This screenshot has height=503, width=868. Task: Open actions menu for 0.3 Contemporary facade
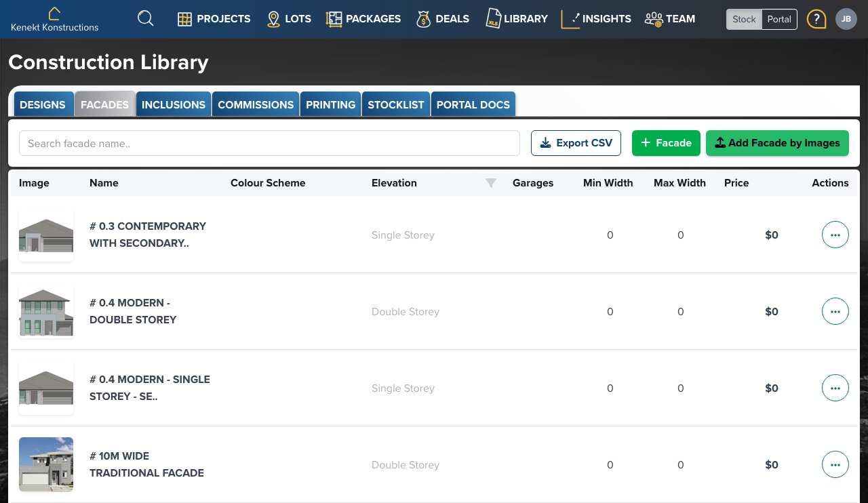(835, 235)
